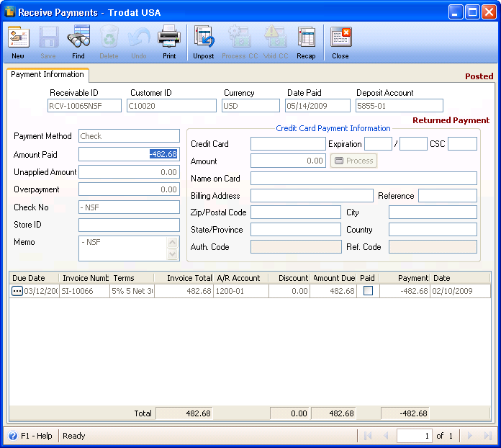The image size is (501, 448).
Task: Click the Payment Method field
Action: tap(129, 136)
